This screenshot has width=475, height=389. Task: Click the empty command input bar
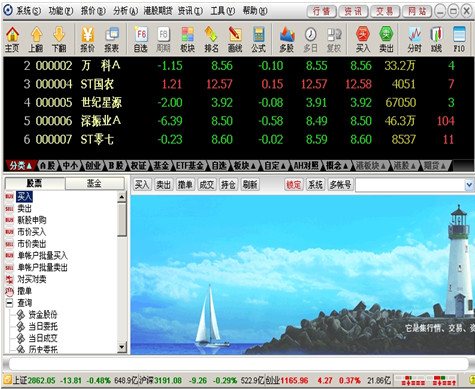pyautogui.click(x=238, y=363)
